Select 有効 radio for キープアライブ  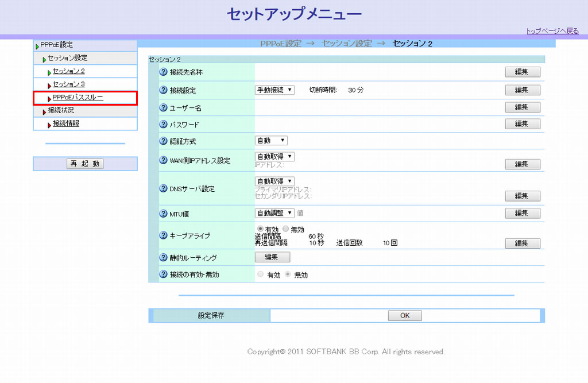pyautogui.click(x=260, y=229)
